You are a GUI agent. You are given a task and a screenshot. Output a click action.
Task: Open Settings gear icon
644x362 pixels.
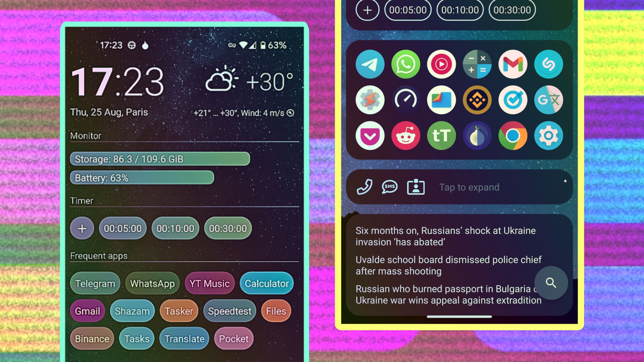click(x=548, y=136)
